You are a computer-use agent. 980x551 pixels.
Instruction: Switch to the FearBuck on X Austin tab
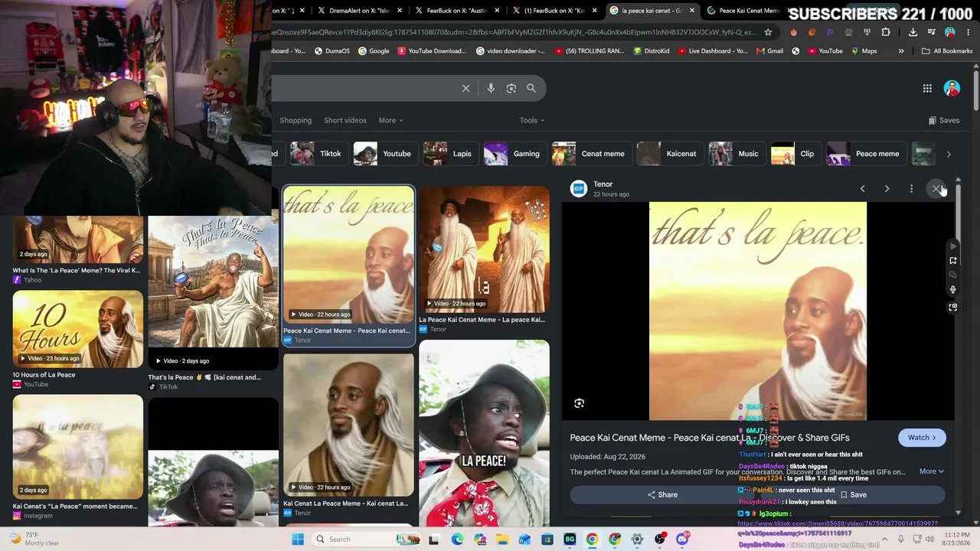pos(456,11)
